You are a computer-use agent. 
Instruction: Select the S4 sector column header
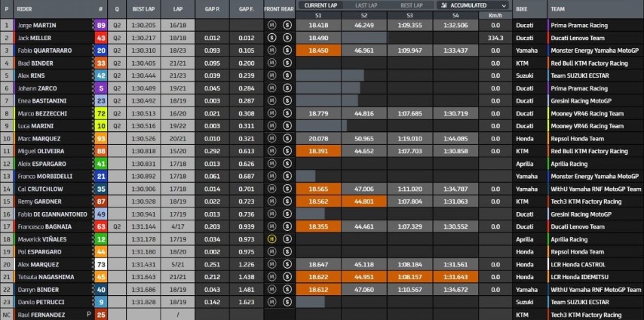click(x=455, y=15)
